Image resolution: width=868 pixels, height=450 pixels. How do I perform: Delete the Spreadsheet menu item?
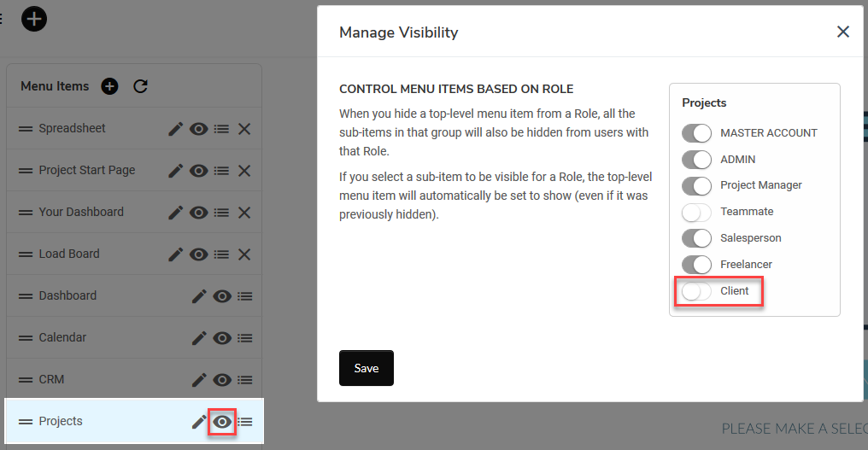[x=244, y=129]
